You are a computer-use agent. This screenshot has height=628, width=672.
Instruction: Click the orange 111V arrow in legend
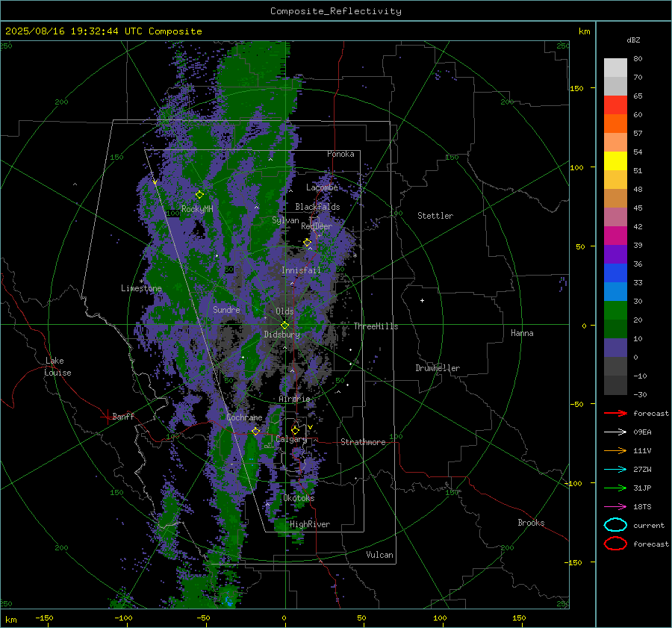(x=615, y=450)
